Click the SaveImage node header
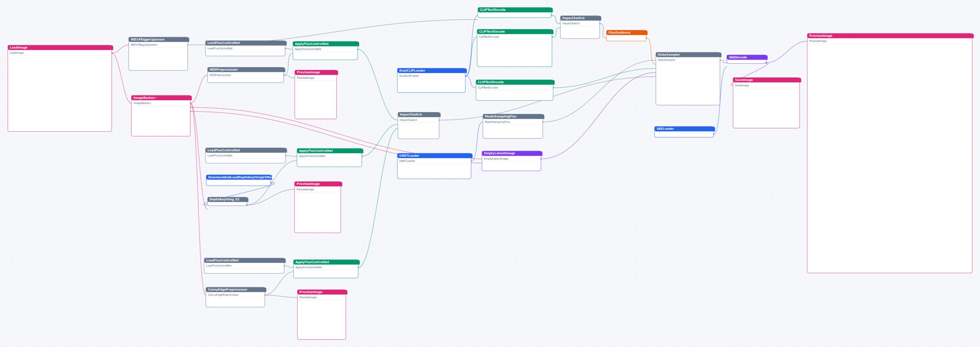Viewport: 980px width, 347px height. (x=767, y=80)
